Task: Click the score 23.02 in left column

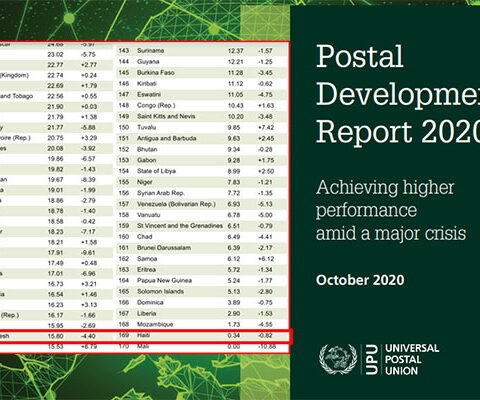Action: click(x=55, y=54)
